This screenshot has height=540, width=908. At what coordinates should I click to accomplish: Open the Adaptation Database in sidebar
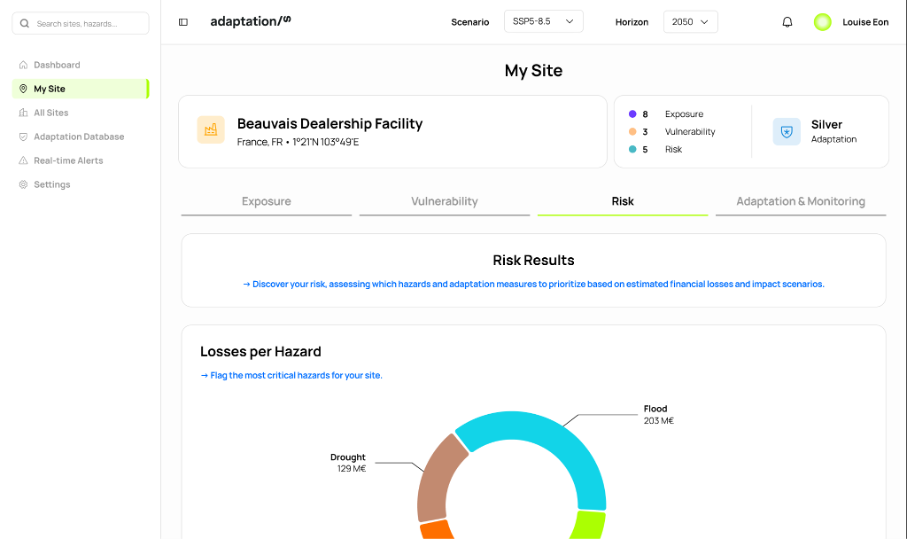[x=78, y=137]
